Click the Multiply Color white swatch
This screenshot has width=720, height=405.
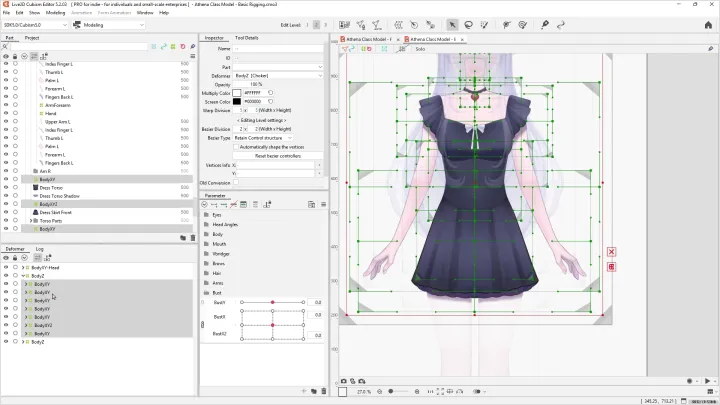(236, 93)
